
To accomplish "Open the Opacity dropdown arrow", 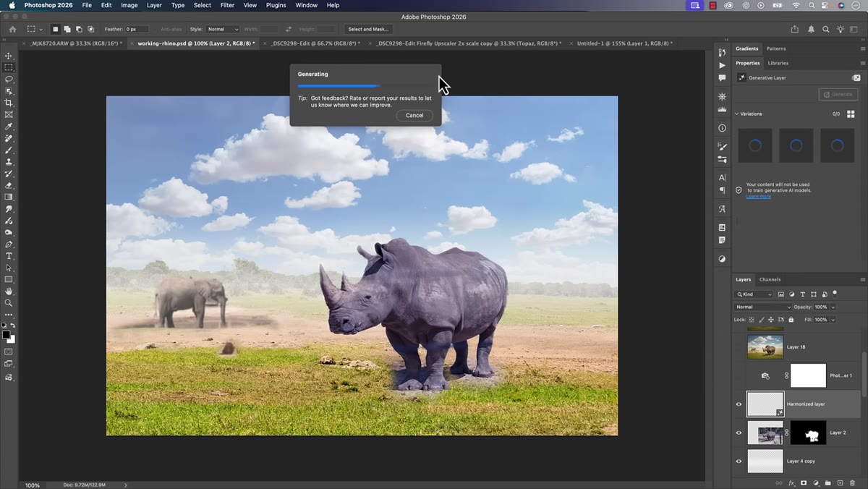I will (833, 307).
